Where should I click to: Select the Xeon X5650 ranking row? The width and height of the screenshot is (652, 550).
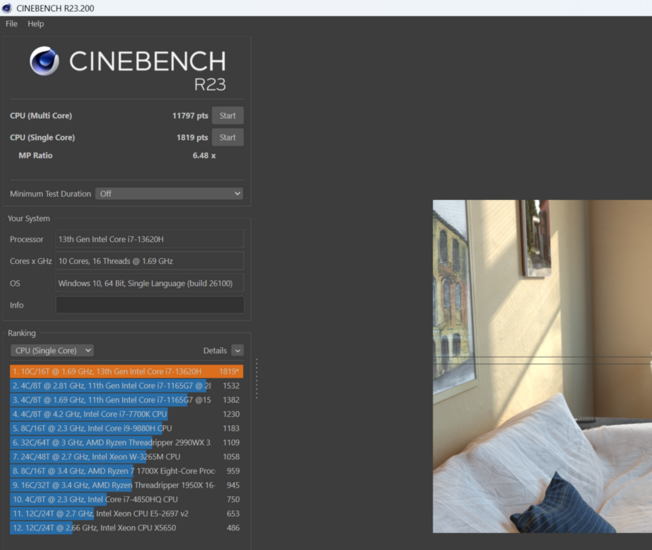[125, 527]
